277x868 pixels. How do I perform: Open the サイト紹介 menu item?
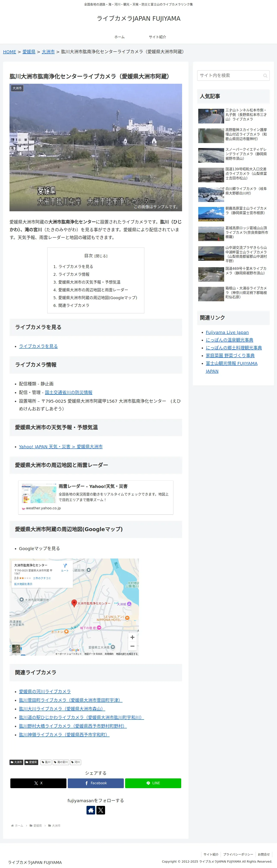[x=157, y=37]
